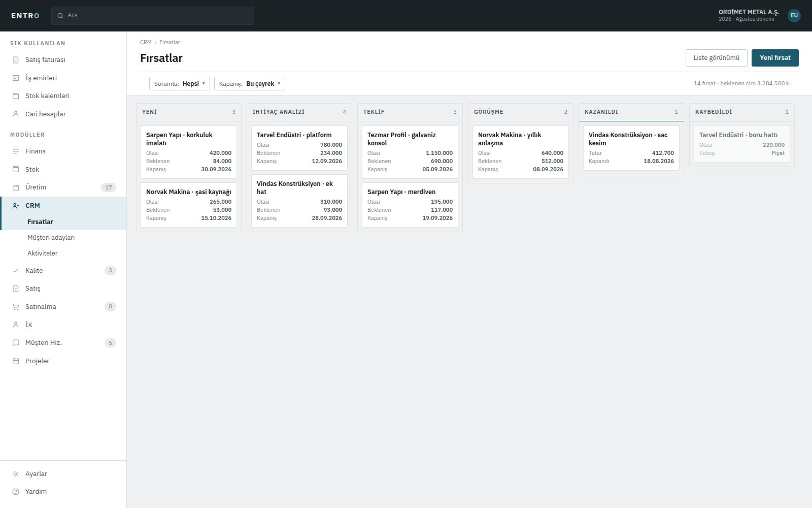The image size is (812, 508).
Task: Click the Ayarlar gear icon
Action: coord(16,474)
